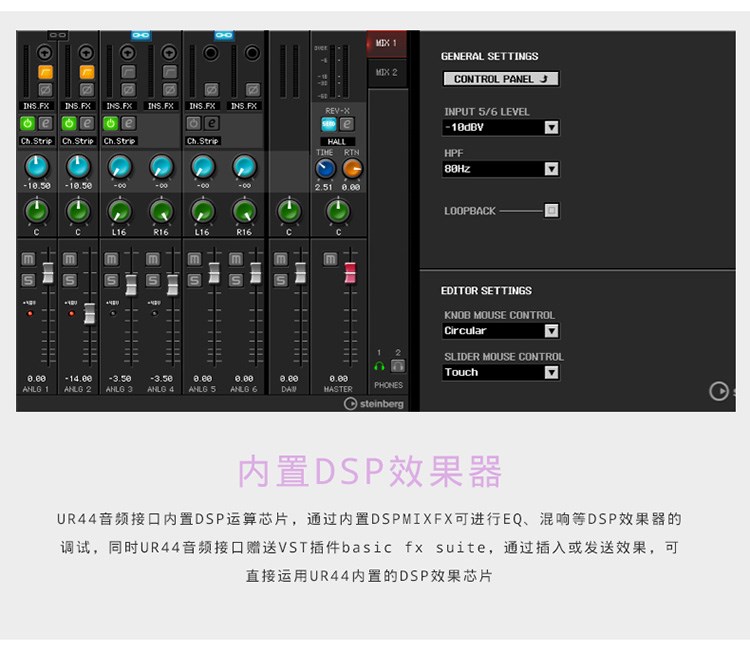
Task: Toggle the high-pass filter on ANLG 1
Action: 45,72
